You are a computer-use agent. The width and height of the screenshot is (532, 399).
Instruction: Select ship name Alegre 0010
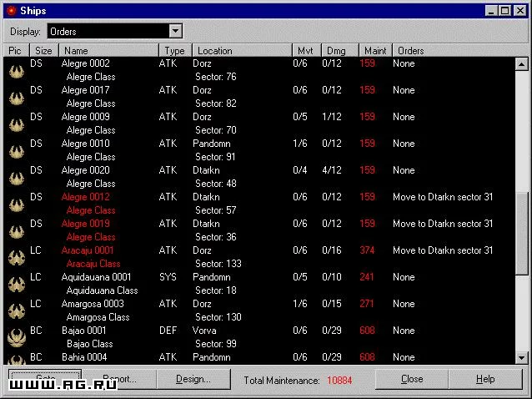pyautogui.click(x=86, y=144)
